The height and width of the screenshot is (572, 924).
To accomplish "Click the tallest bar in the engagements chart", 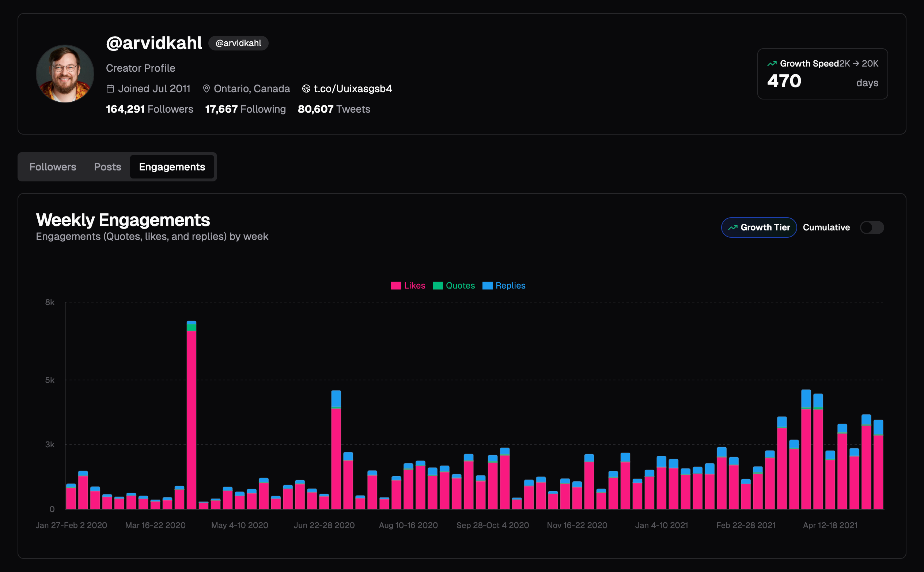I will pyautogui.click(x=191, y=416).
